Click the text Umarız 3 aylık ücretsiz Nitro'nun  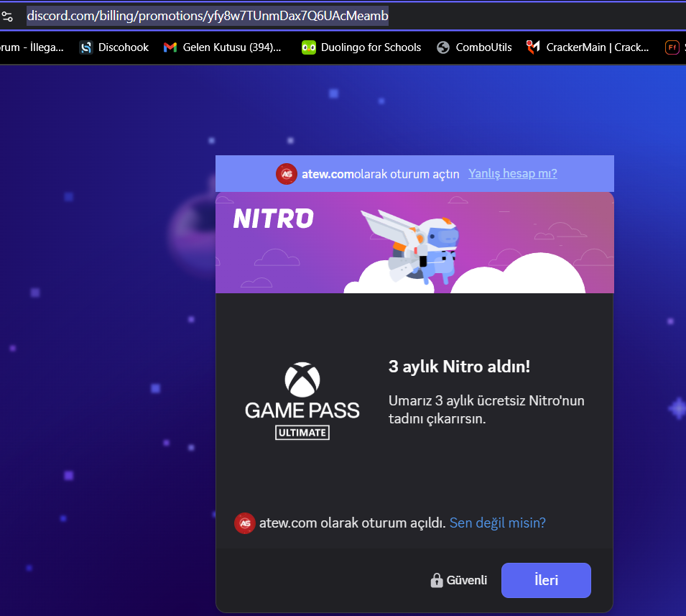[486, 400]
